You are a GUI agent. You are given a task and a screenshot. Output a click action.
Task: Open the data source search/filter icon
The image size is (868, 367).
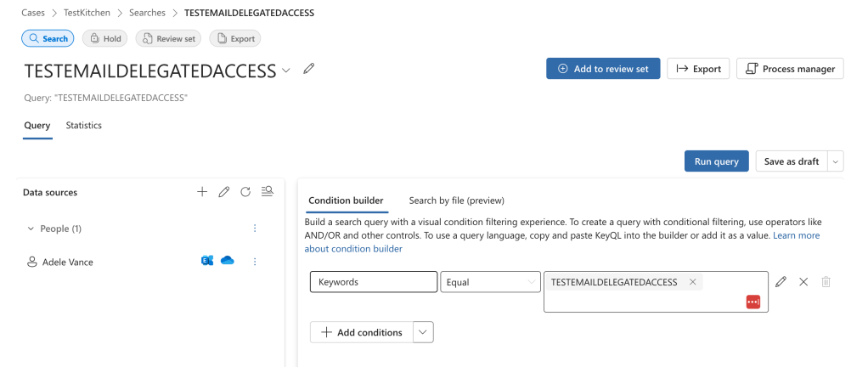[268, 192]
